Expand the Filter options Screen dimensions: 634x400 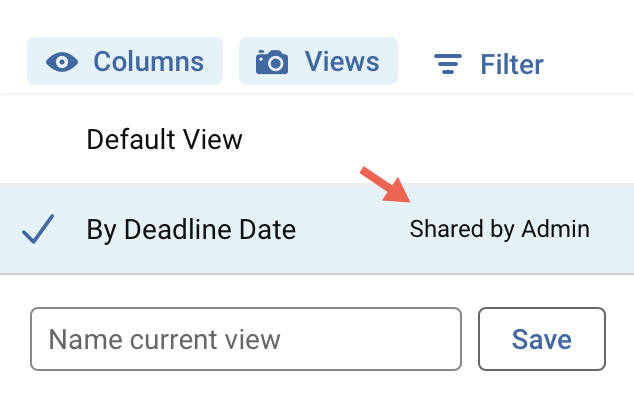click(x=489, y=65)
